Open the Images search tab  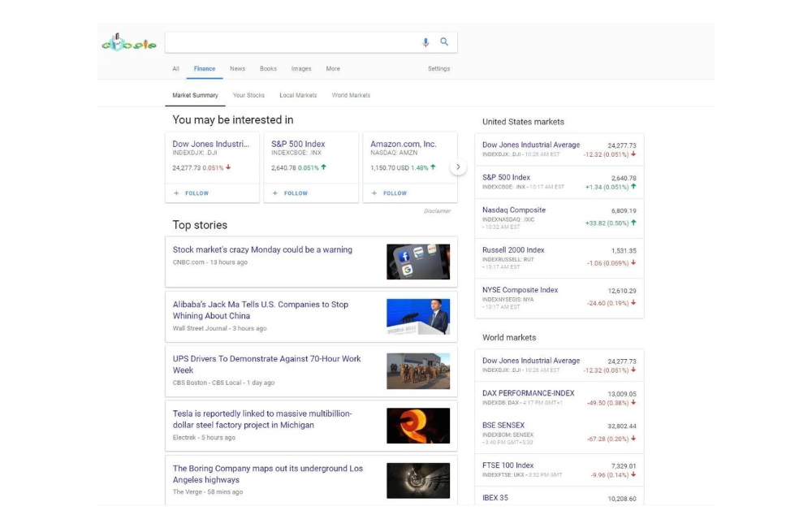301,69
